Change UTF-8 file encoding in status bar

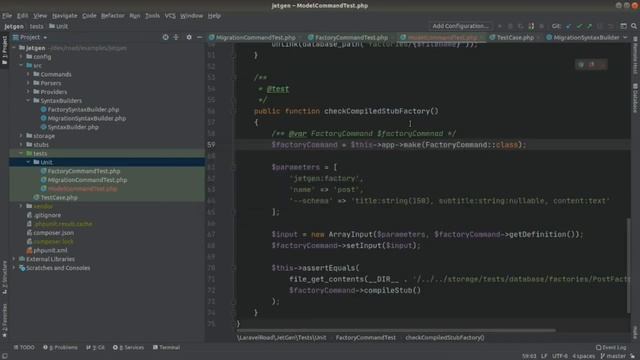(x=560, y=356)
